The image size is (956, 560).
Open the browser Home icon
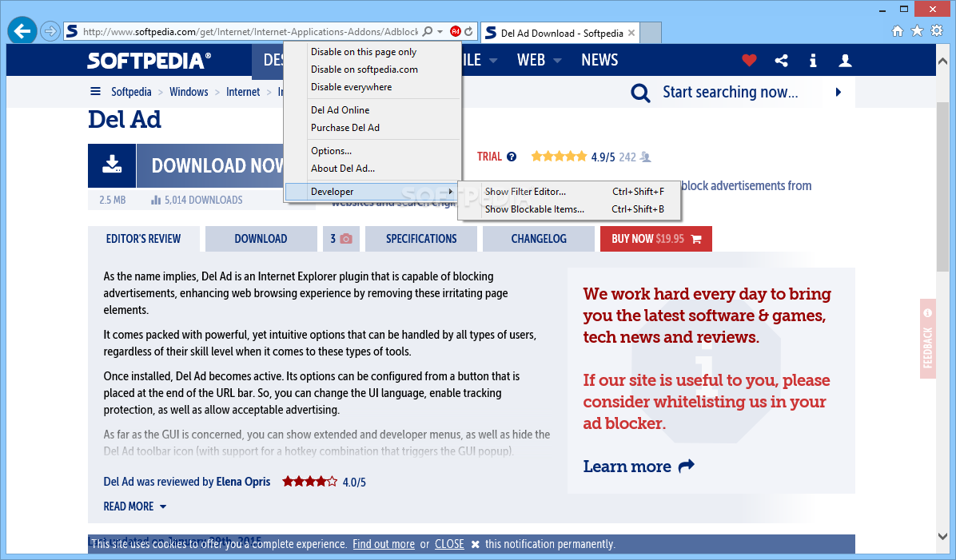point(898,31)
